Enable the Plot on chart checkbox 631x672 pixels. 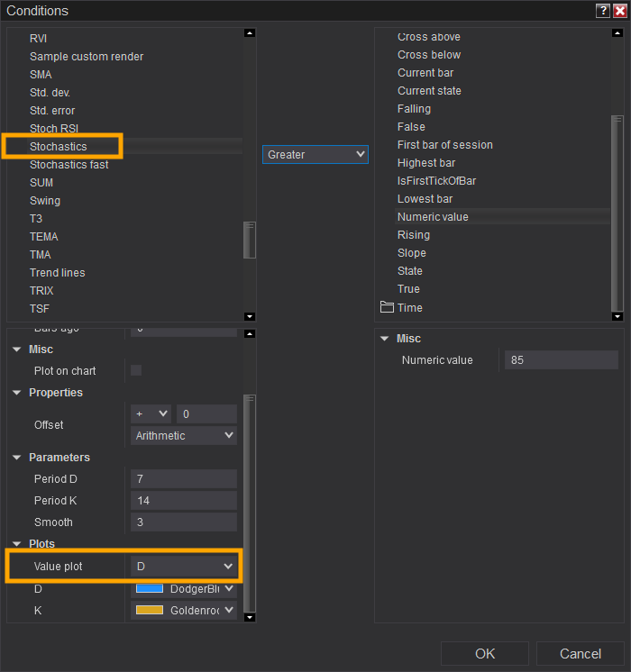click(136, 370)
